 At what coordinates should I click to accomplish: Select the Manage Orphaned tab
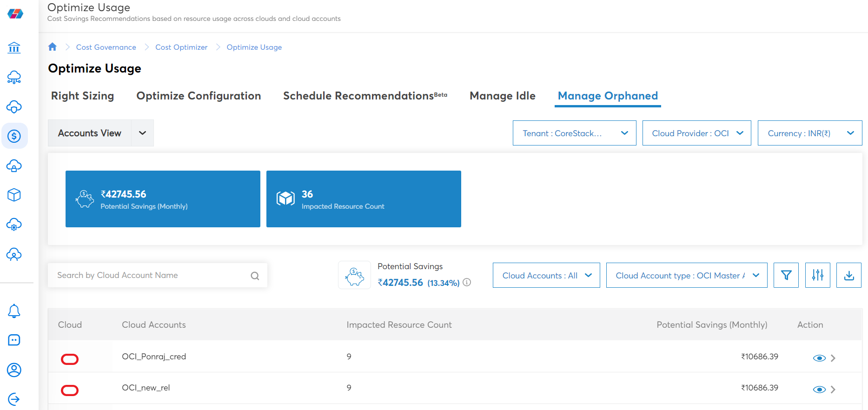[x=608, y=96]
